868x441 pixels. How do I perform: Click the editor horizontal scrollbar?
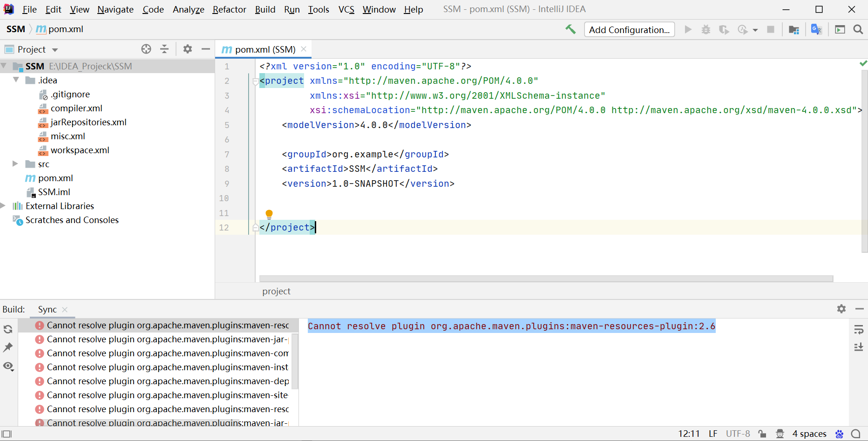tap(546, 278)
